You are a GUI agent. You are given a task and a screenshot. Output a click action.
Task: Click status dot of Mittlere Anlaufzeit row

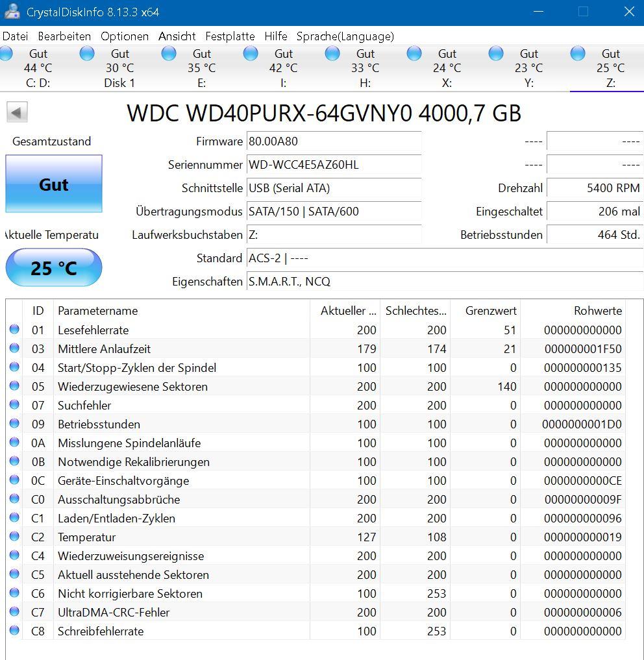click(14, 348)
